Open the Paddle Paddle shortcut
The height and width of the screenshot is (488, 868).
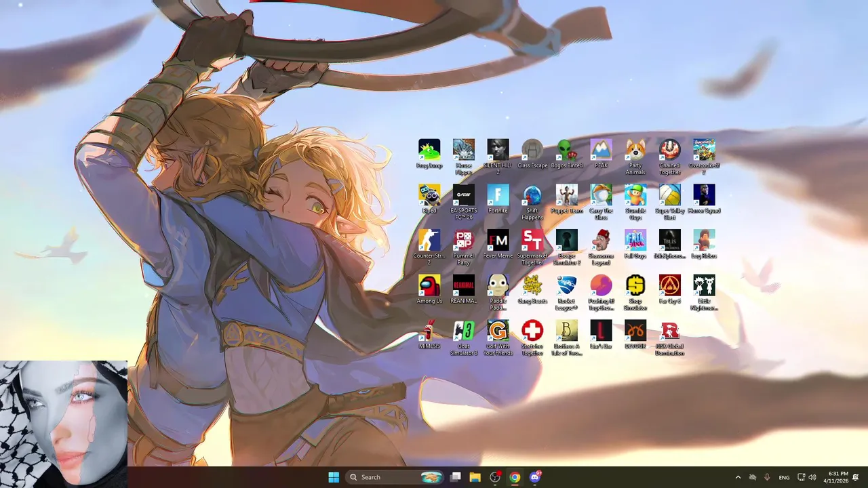point(498,293)
